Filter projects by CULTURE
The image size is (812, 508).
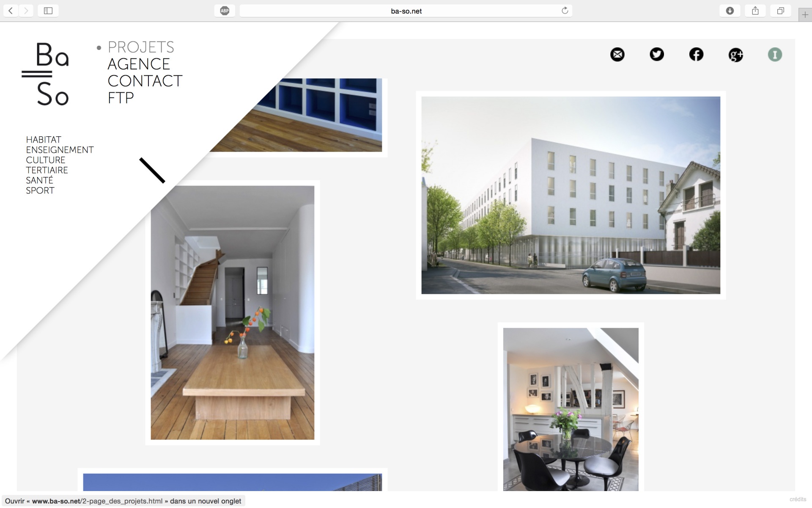46,160
